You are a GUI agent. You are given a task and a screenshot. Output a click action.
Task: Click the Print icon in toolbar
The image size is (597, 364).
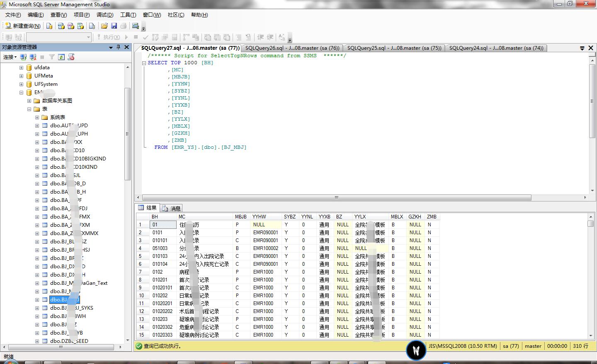coord(123,26)
